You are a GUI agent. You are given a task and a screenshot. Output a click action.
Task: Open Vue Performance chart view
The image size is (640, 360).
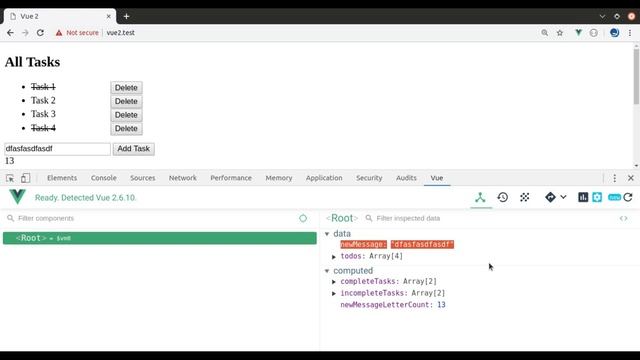pos(583,198)
